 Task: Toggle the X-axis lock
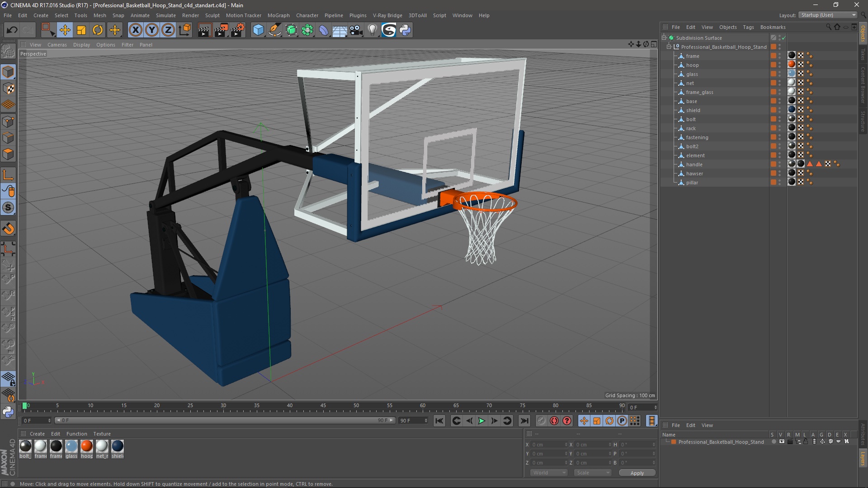click(x=135, y=30)
